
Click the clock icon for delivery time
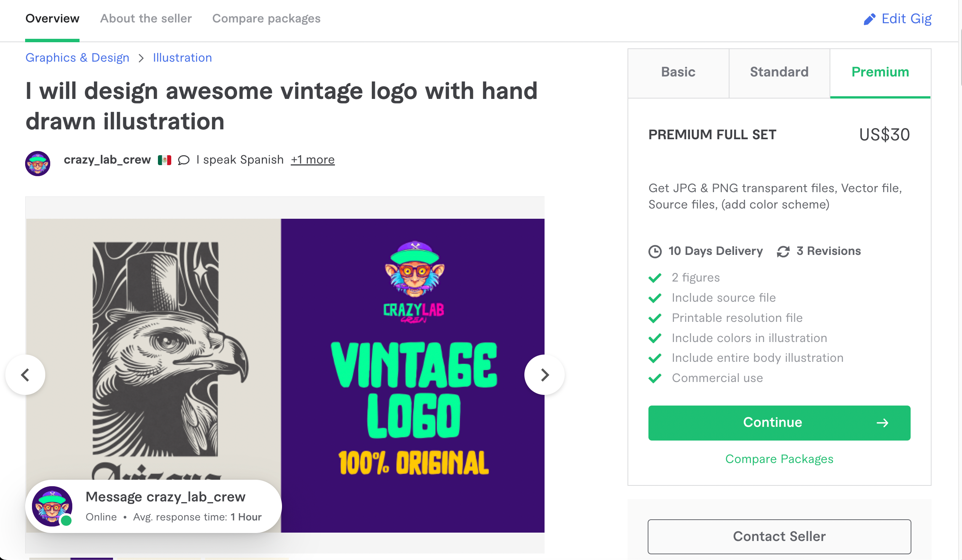coord(655,251)
